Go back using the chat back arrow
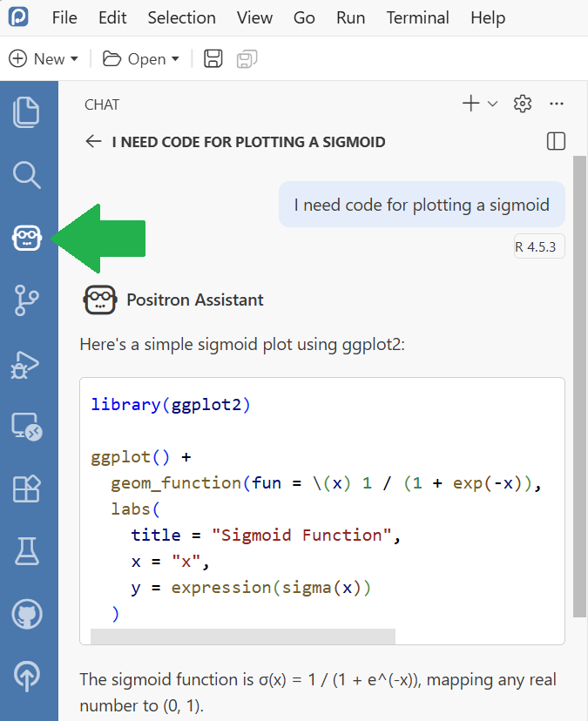Image resolution: width=588 pixels, height=721 pixels. tap(93, 141)
